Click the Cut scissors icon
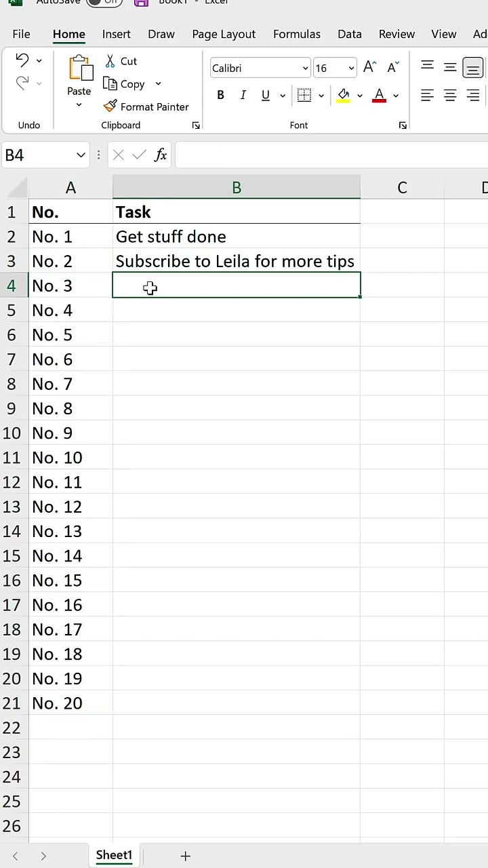 pyautogui.click(x=110, y=61)
